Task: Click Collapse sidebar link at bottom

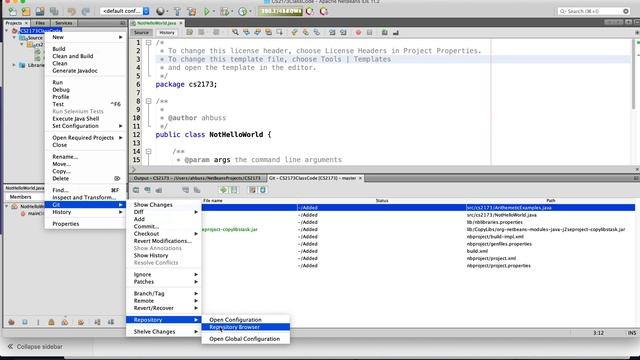Action: (35, 347)
